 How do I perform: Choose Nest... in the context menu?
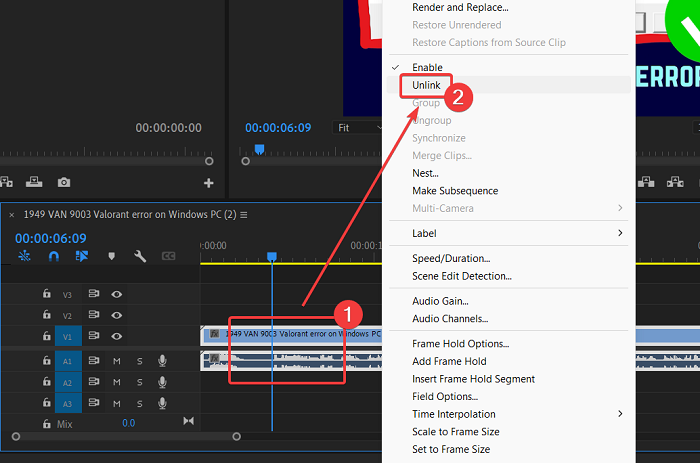click(508, 173)
